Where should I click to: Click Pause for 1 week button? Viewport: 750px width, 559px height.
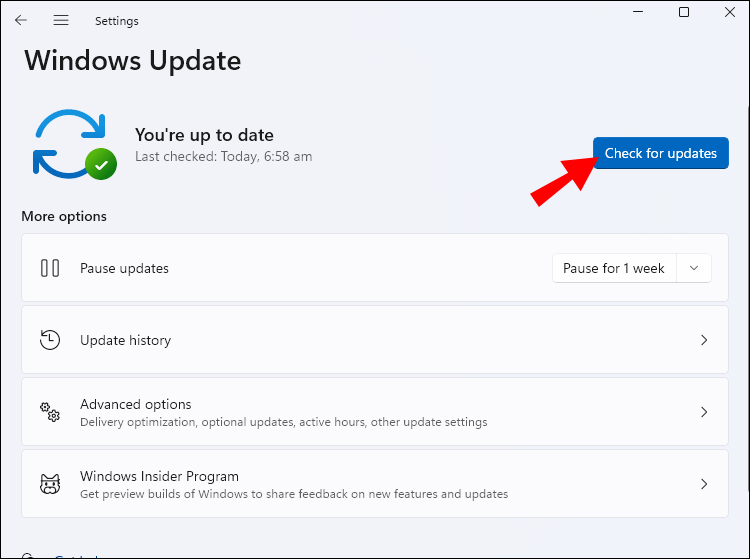point(614,268)
